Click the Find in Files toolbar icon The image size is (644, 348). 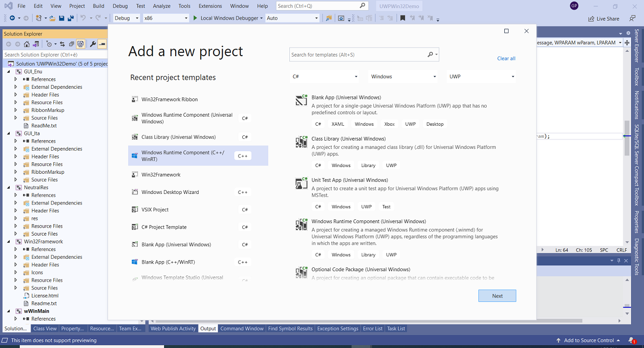click(x=329, y=18)
